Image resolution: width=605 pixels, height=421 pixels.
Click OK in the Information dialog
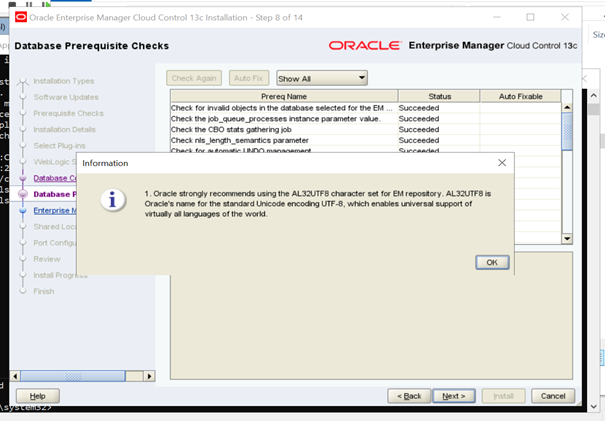491,262
